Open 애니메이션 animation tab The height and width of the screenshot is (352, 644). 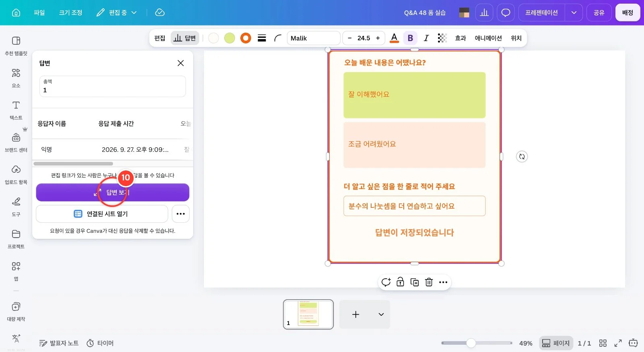[488, 38]
